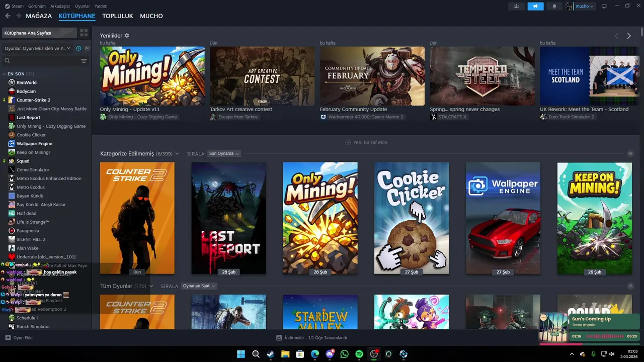644x362 pixels.
Task: Open the advanced filter options icon
Action: click(x=84, y=61)
